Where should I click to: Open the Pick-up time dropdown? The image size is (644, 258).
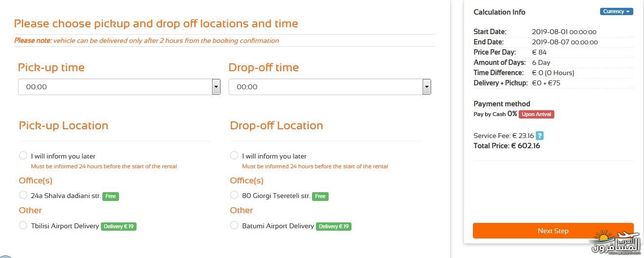[x=119, y=87]
